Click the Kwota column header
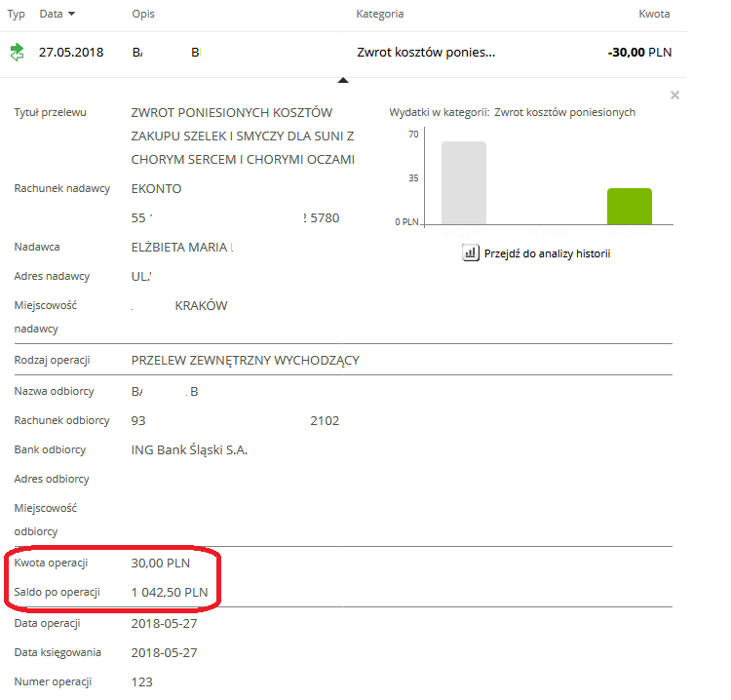Image resolution: width=731 pixels, height=700 pixels. click(x=654, y=15)
